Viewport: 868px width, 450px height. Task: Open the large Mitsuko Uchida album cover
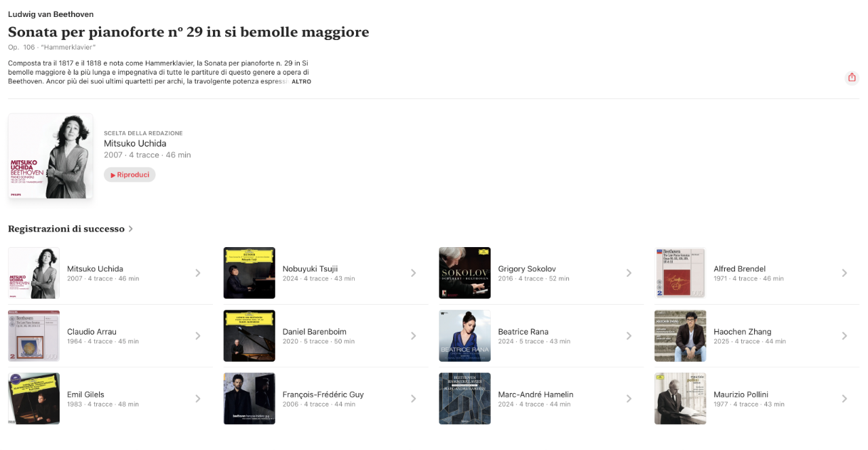pos(50,156)
